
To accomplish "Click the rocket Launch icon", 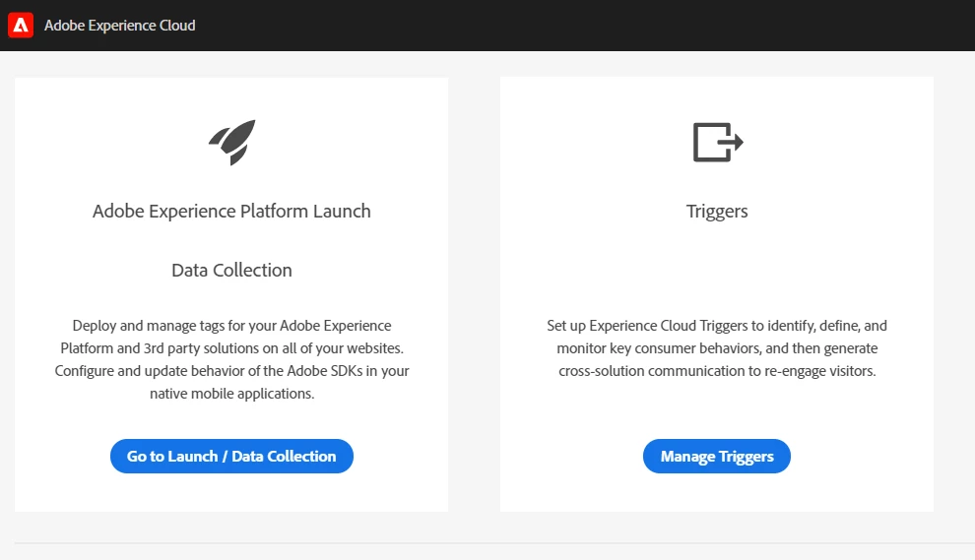I will point(232,143).
